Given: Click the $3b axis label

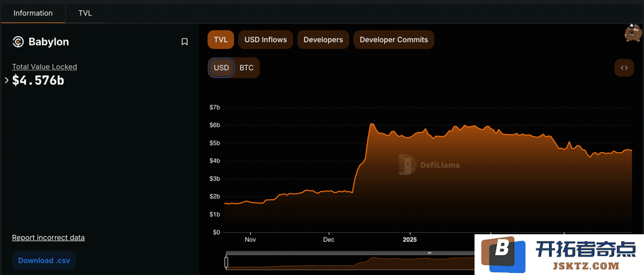Looking at the screenshot, I should pyautogui.click(x=214, y=179).
